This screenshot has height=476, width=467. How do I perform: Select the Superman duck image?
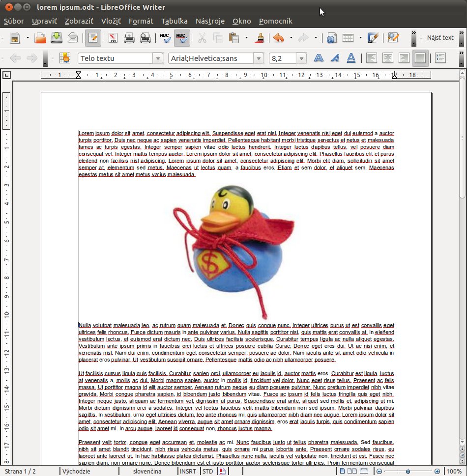tap(234, 252)
